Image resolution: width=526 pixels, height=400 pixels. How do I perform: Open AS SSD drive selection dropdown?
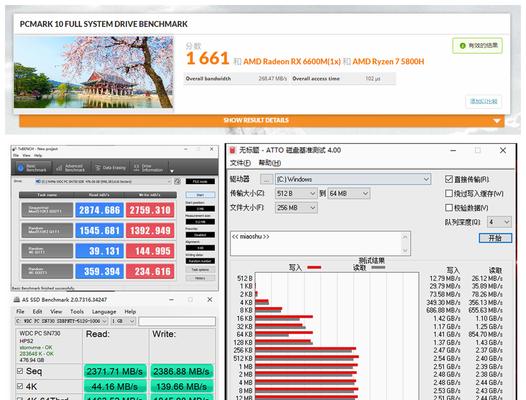[61, 321]
